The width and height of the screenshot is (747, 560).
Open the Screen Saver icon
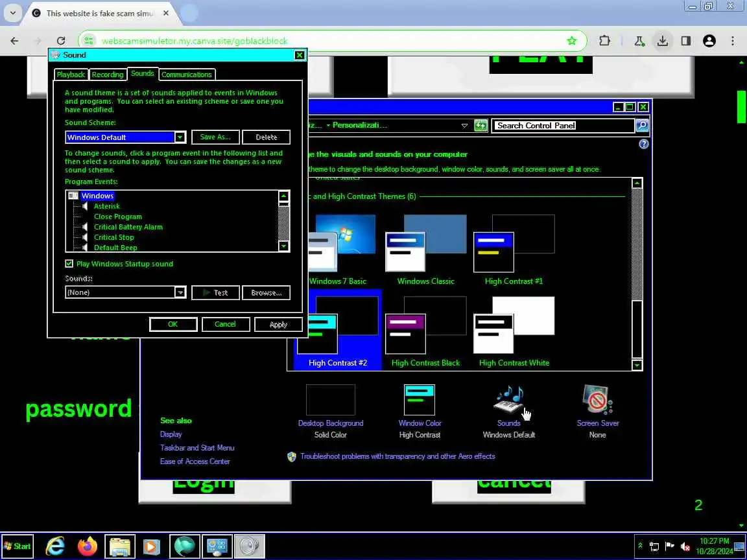click(x=597, y=399)
